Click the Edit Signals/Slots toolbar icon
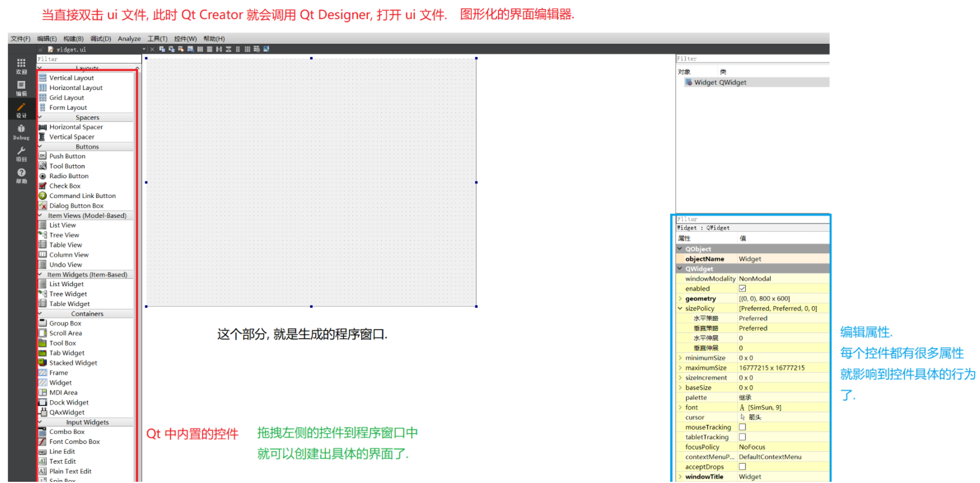Image resolution: width=980 pixels, height=483 pixels. (171, 49)
